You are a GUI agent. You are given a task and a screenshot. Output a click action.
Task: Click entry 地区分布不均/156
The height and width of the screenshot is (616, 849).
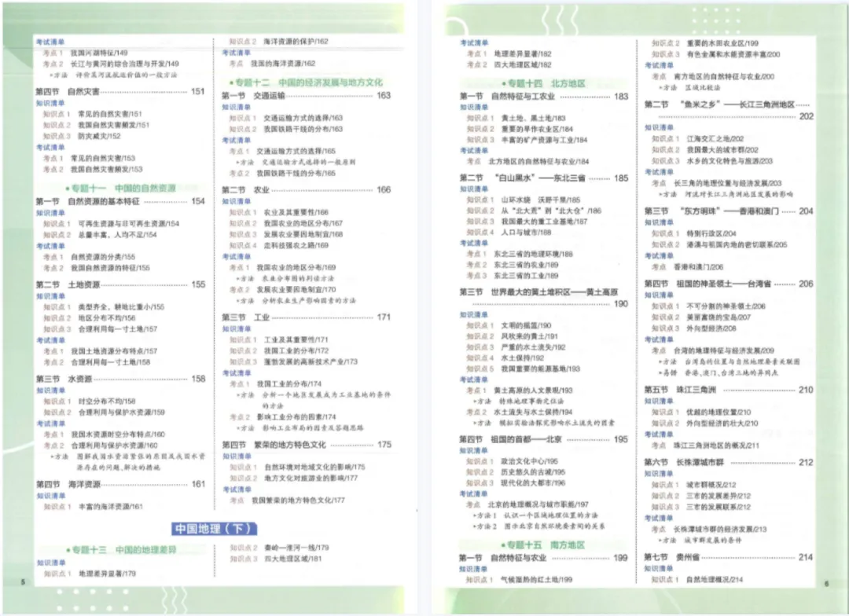point(107,317)
